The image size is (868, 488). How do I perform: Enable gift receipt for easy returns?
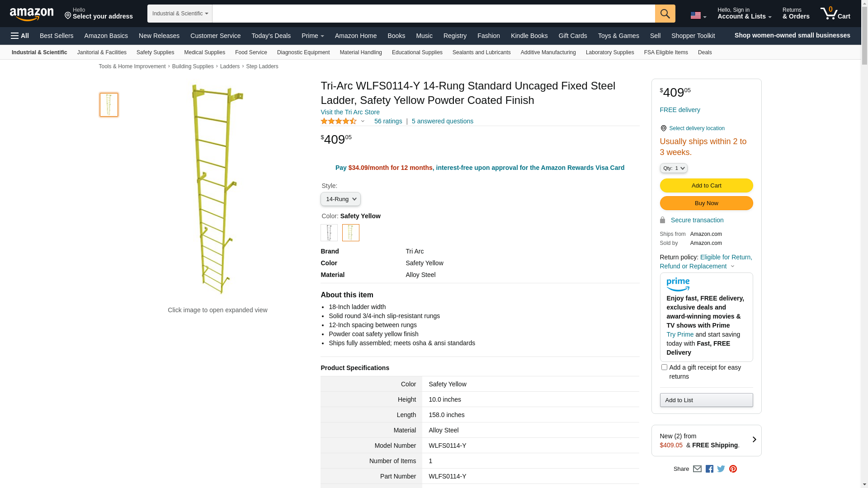point(664,367)
